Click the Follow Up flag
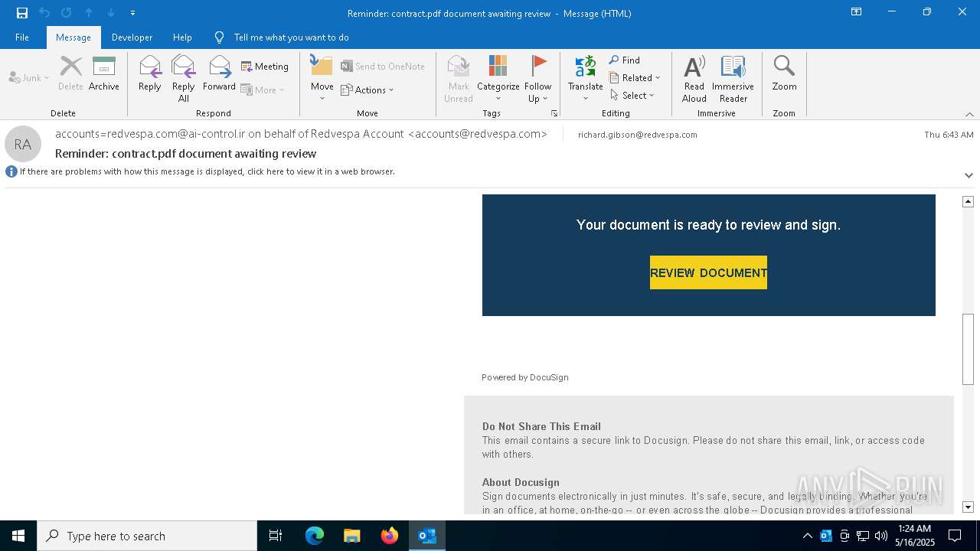Image resolution: width=980 pixels, height=551 pixels. tap(538, 79)
